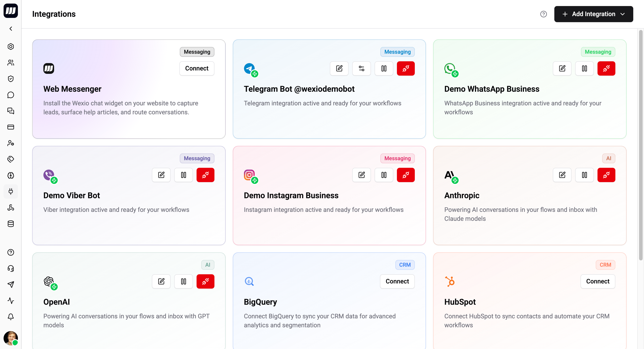Image resolution: width=644 pixels, height=349 pixels.
Task: Connect the Web Messenger integration
Action: click(x=197, y=68)
